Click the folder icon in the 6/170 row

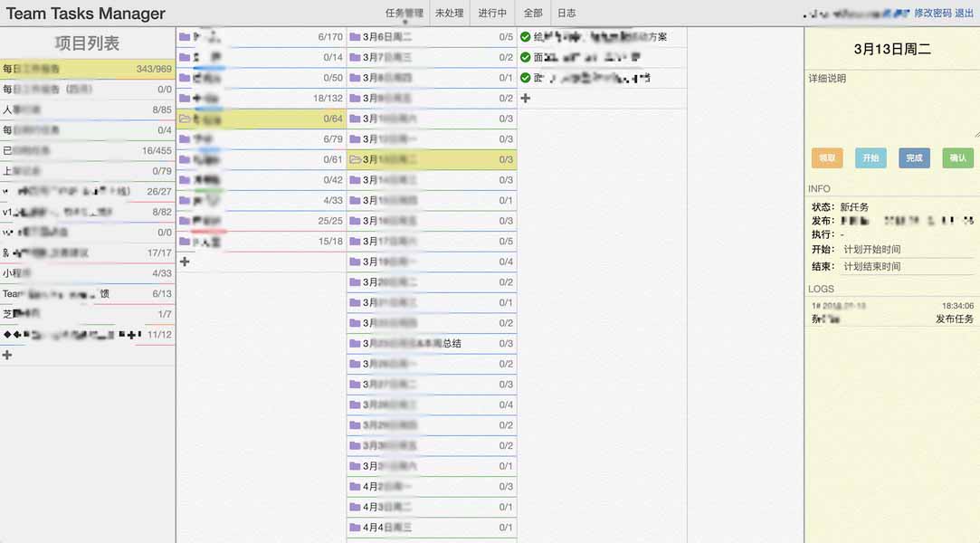point(186,37)
